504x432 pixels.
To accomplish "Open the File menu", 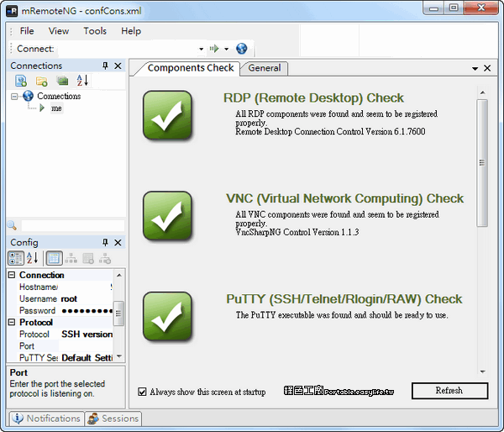I will coord(27,31).
